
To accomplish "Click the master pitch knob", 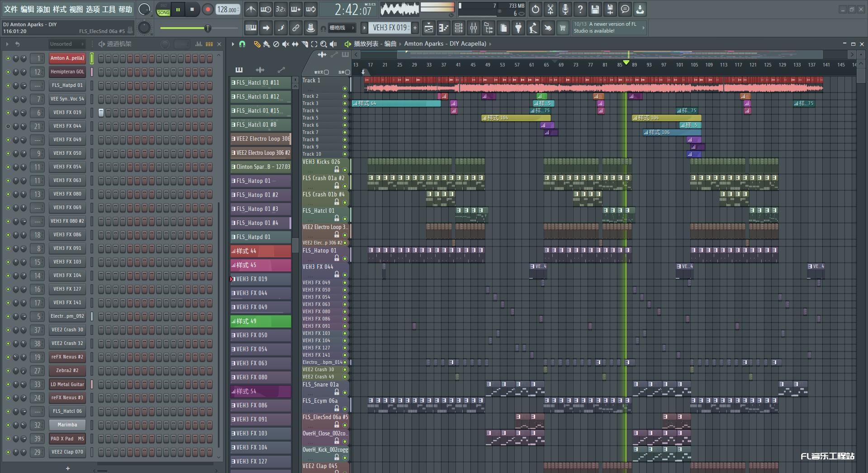I will [x=144, y=28].
